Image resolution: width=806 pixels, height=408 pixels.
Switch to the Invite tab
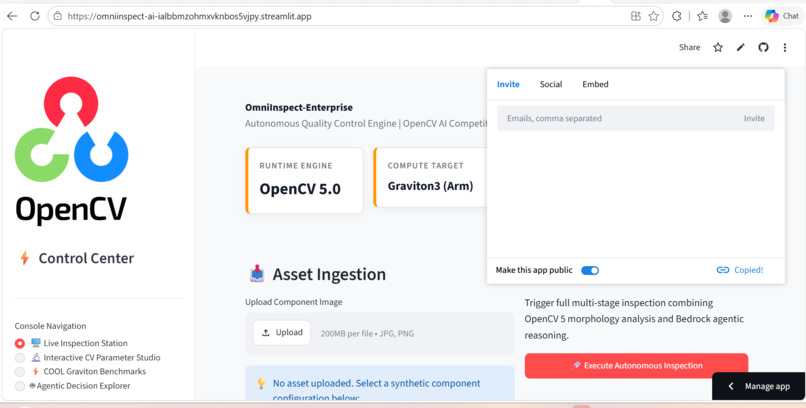(508, 84)
